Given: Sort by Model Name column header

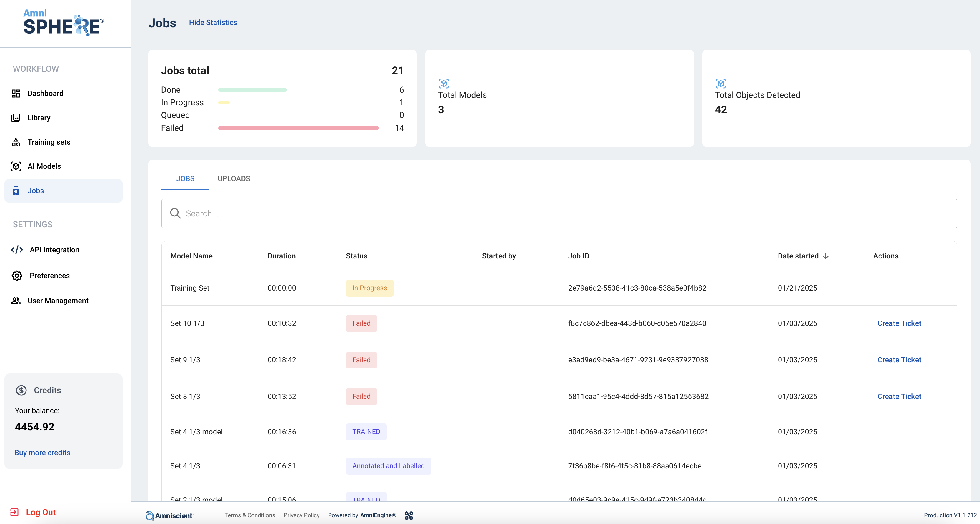Looking at the screenshot, I should click(191, 256).
